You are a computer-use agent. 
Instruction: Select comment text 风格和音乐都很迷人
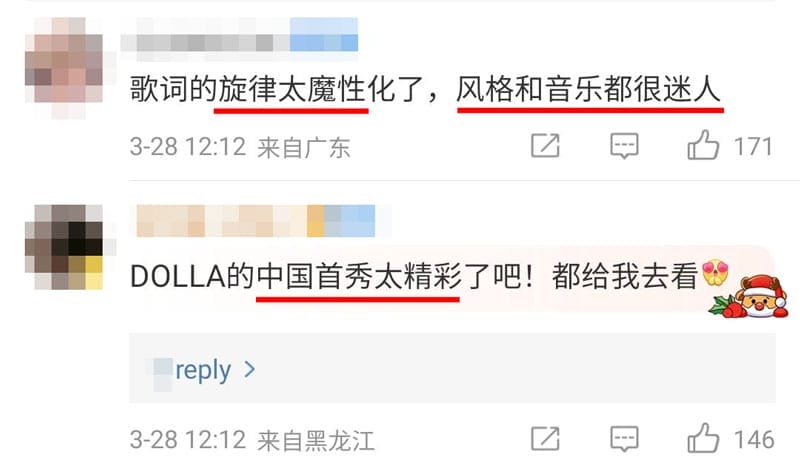coord(588,89)
